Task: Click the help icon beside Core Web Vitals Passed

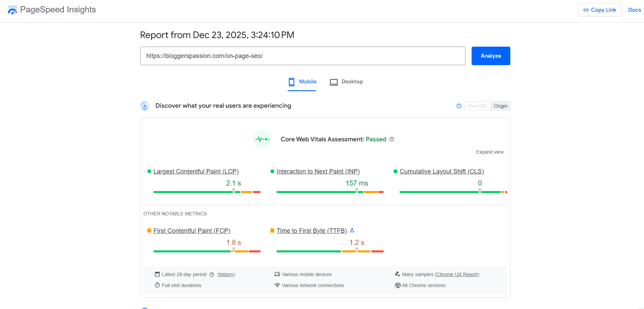Action: point(392,139)
